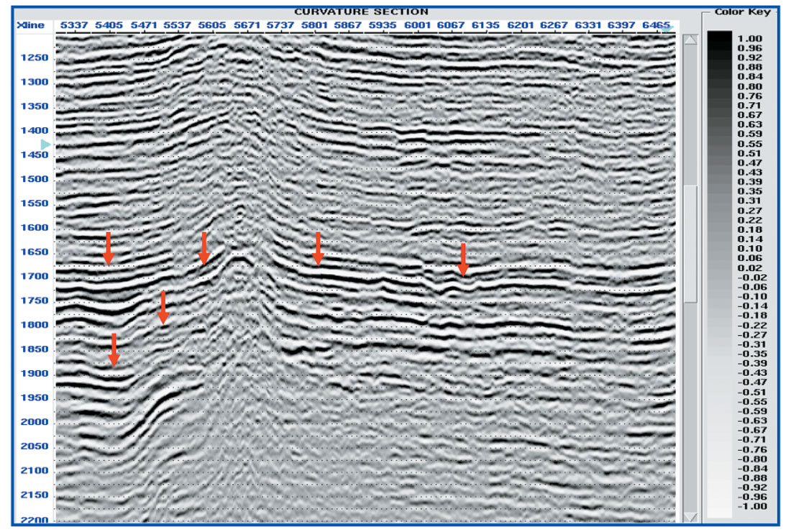Click time axis value 1800
The height and width of the screenshot is (532, 791).
click(x=35, y=325)
